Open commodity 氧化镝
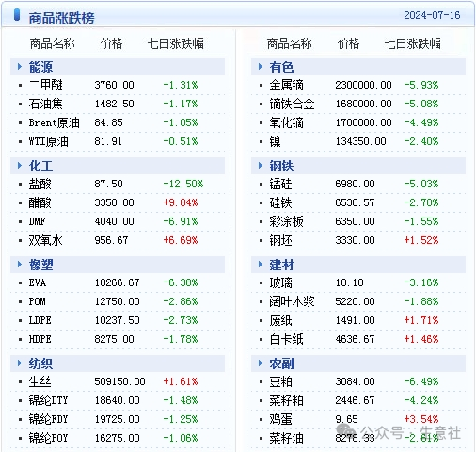476x452 pixels. [x=286, y=122]
